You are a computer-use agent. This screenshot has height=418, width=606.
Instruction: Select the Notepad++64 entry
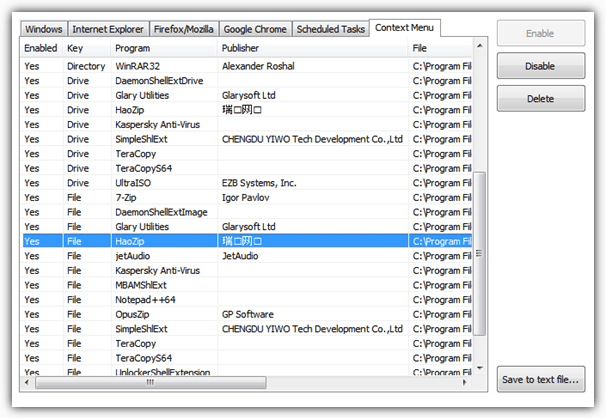pyautogui.click(x=247, y=300)
